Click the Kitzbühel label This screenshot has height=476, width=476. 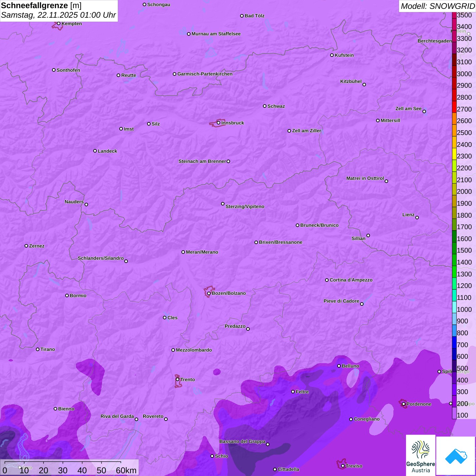tap(351, 81)
